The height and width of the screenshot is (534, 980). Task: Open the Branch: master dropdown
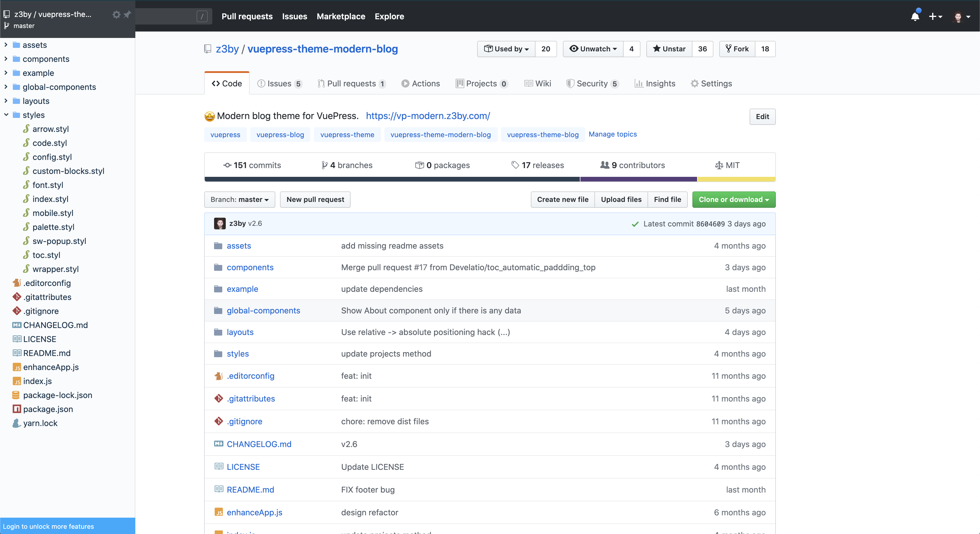(239, 199)
